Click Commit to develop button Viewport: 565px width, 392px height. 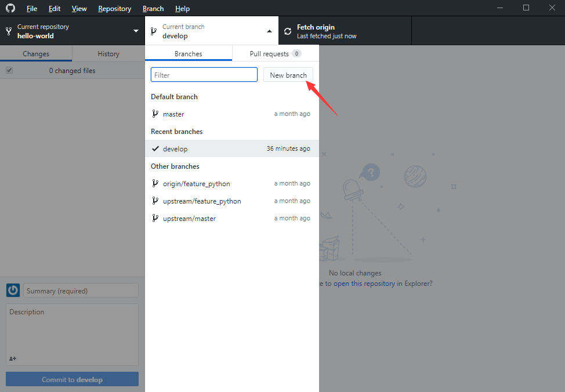[x=72, y=379]
